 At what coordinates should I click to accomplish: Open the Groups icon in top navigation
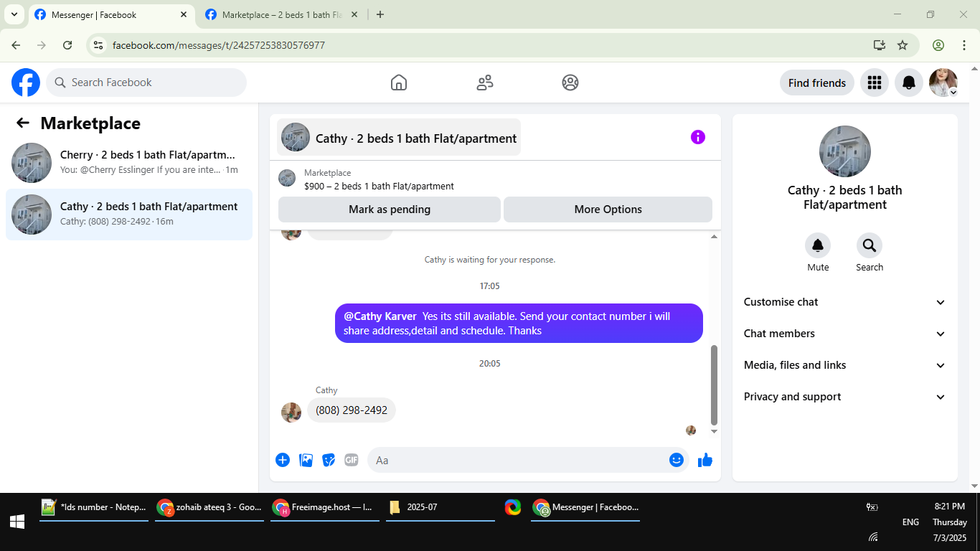[x=570, y=83]
